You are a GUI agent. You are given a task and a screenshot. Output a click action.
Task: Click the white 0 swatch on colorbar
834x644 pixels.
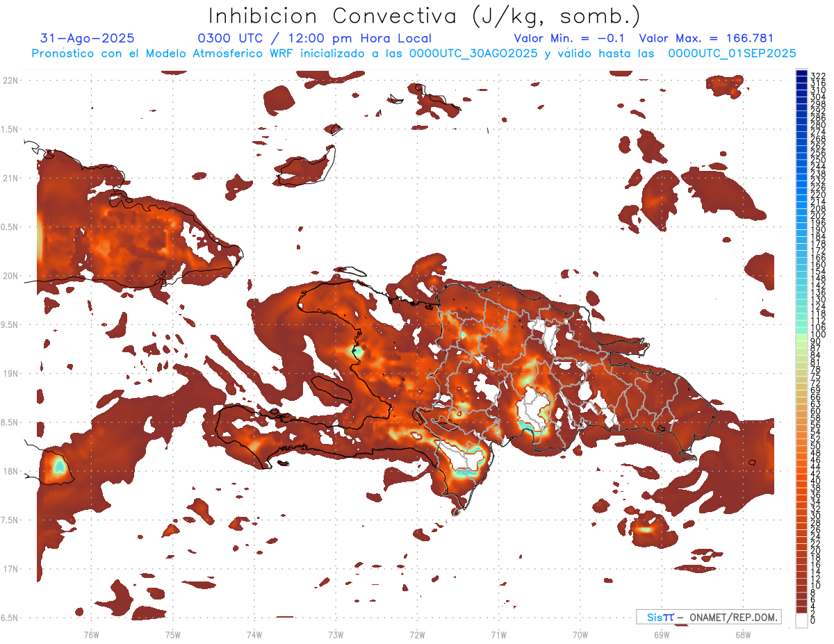(x=801, y=620)
